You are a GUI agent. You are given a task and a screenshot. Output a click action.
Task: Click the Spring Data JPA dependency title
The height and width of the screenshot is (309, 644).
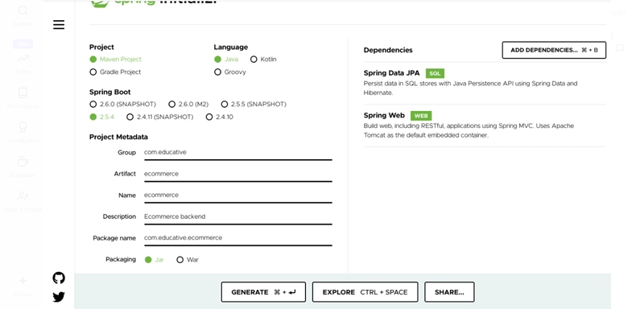click(x=391, y=73)
